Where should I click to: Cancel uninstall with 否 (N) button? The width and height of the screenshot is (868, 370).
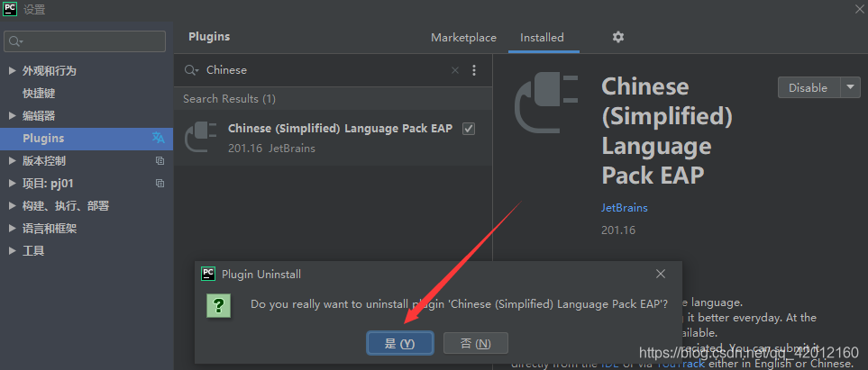476,344
